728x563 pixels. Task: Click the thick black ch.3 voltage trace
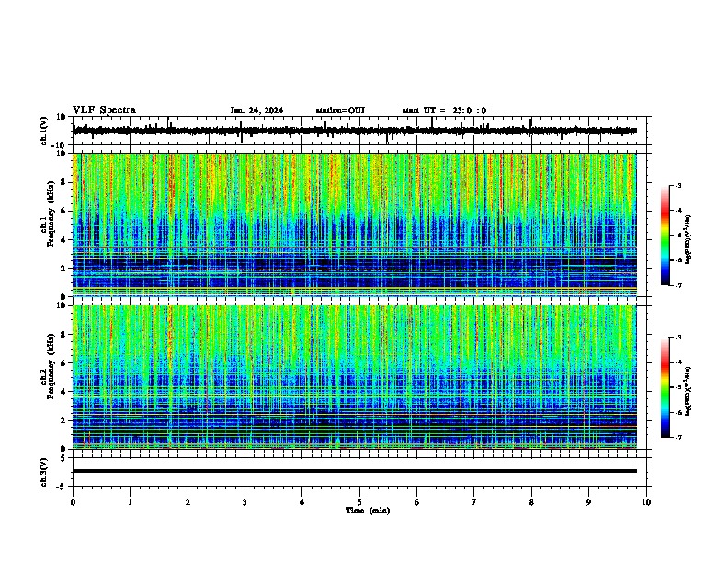355,471
